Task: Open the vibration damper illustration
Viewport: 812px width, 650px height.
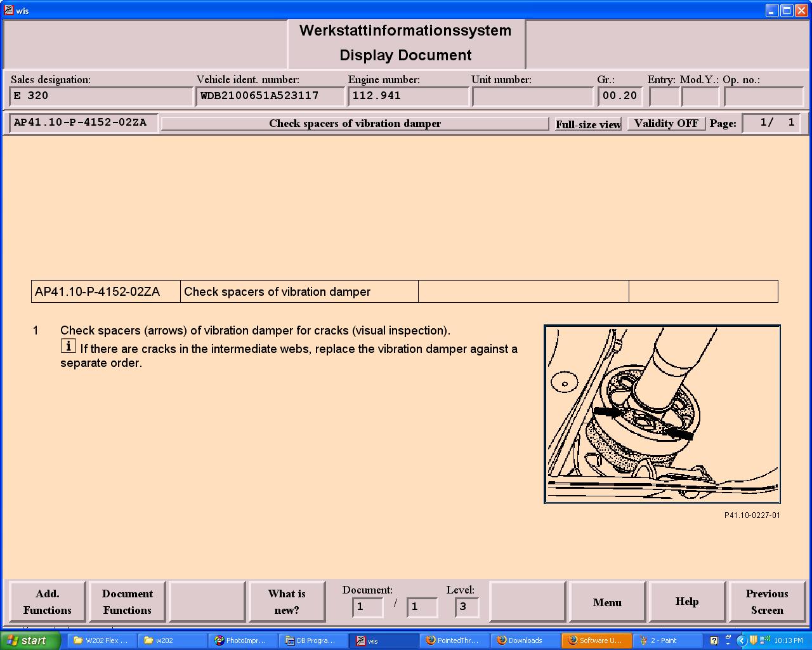Action: click(662, 415)
